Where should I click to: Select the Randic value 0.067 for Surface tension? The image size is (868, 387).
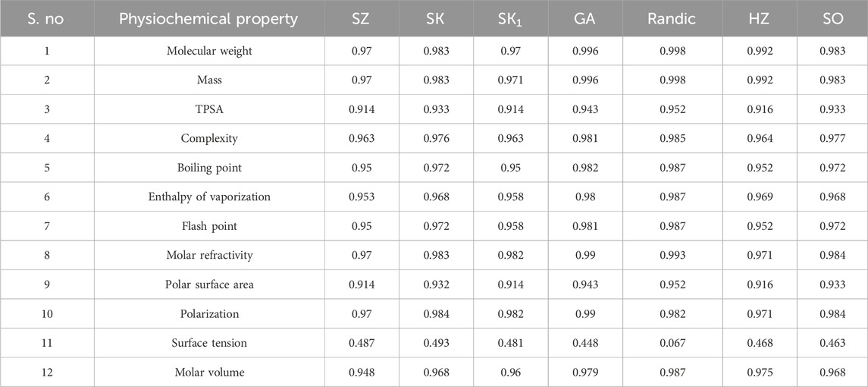(669, 343)
